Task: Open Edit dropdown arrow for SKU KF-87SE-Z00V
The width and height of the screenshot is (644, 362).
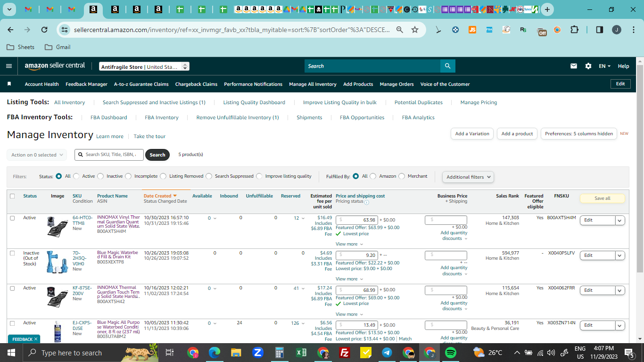Action: point(620,290)
